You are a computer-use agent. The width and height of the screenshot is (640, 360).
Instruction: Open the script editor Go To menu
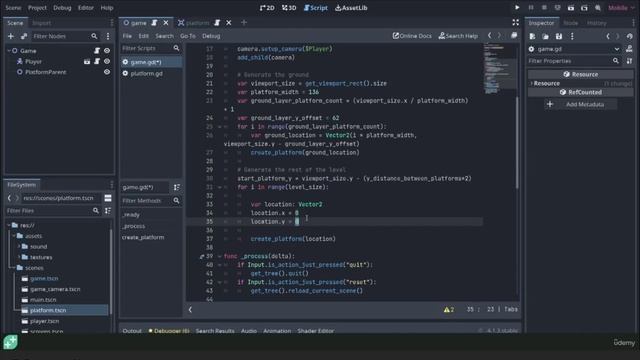coord(188,36)
